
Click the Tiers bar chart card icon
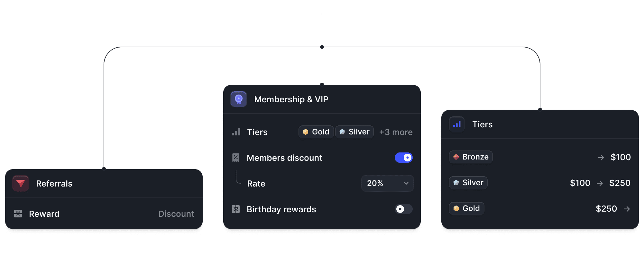[x=457, y=124]
